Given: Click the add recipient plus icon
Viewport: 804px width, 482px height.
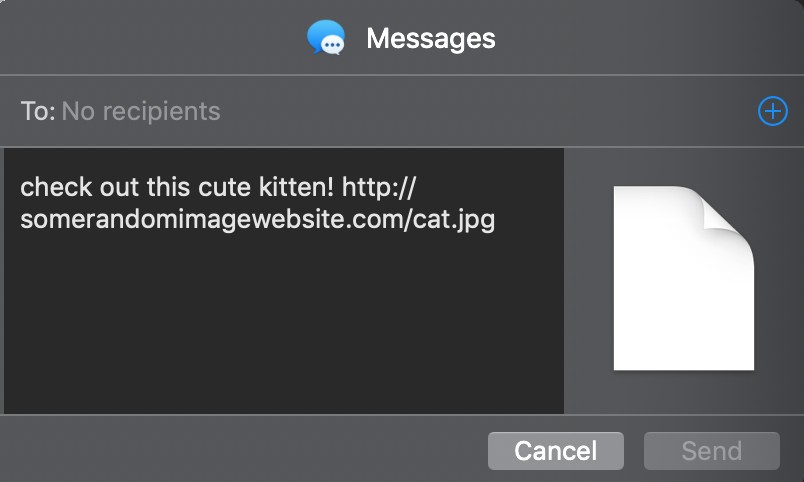Looking at the screenshot, I should click(772, 111).
